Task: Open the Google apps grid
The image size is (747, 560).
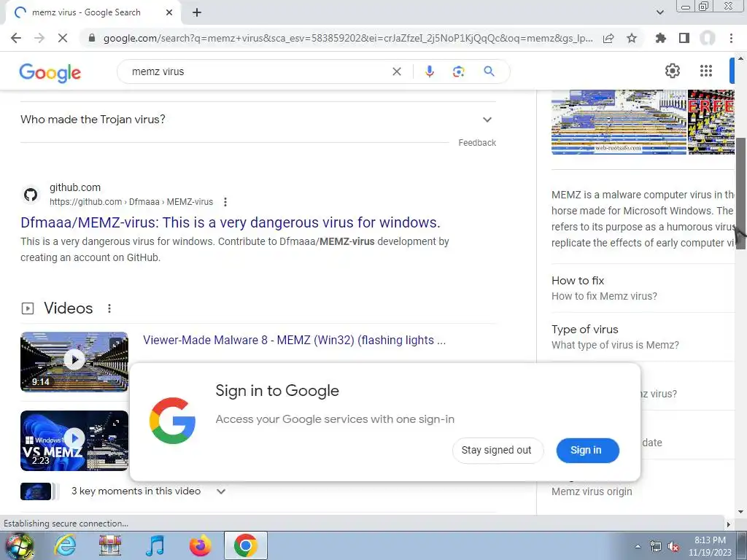Action: tap(706, 71)
